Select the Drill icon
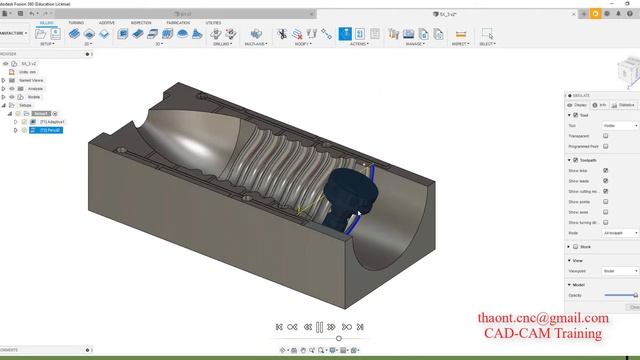The width and height of the screenshot is (640, 360). 216,34
